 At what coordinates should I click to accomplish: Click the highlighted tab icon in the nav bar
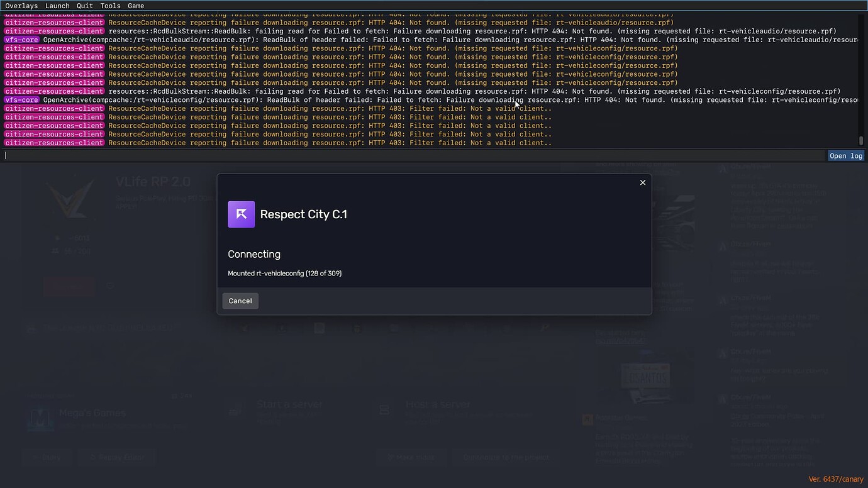(319, 328)
